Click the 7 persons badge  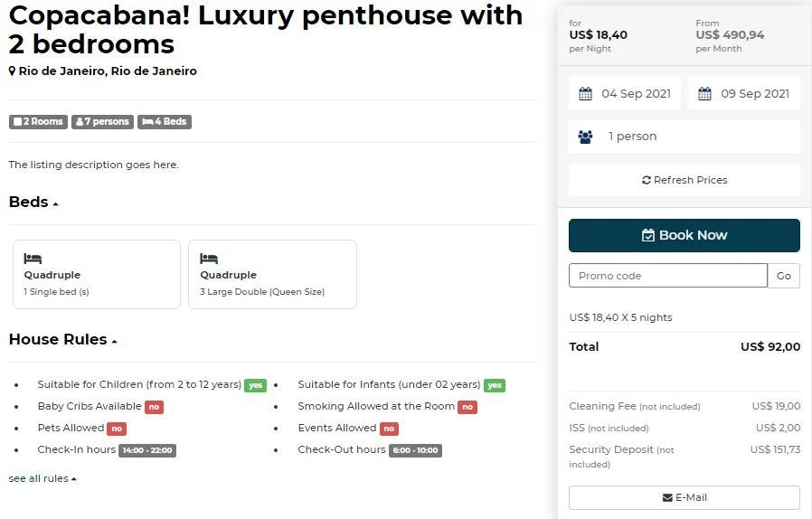tap(102, 122)
